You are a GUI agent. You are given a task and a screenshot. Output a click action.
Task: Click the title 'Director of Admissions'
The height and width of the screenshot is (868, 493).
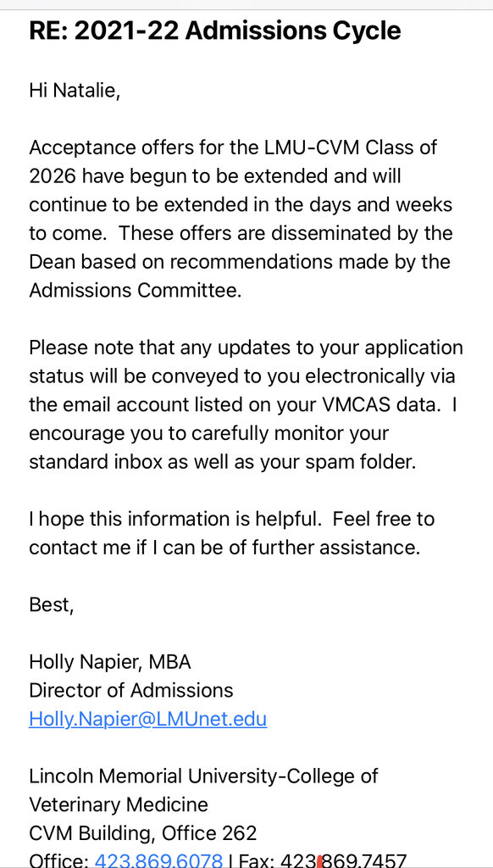coord(131,690)
